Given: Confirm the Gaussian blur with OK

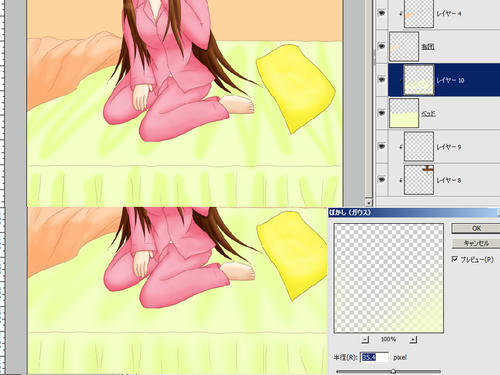Looking at the screenshot, I should (x=476, y=228).
